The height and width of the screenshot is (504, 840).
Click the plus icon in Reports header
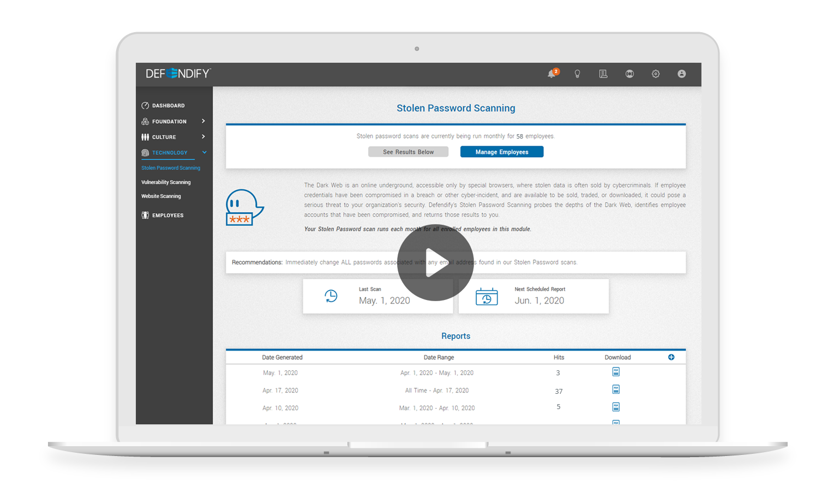(671, 357)
